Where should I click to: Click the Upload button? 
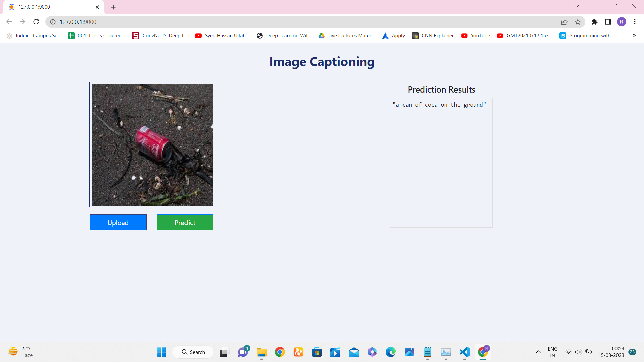coord(118,222)
